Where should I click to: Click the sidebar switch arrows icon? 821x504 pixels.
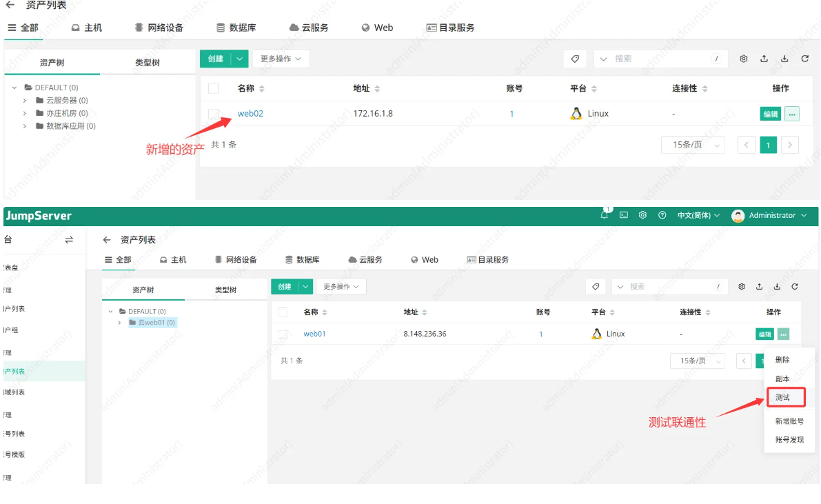tap(69, 240)
